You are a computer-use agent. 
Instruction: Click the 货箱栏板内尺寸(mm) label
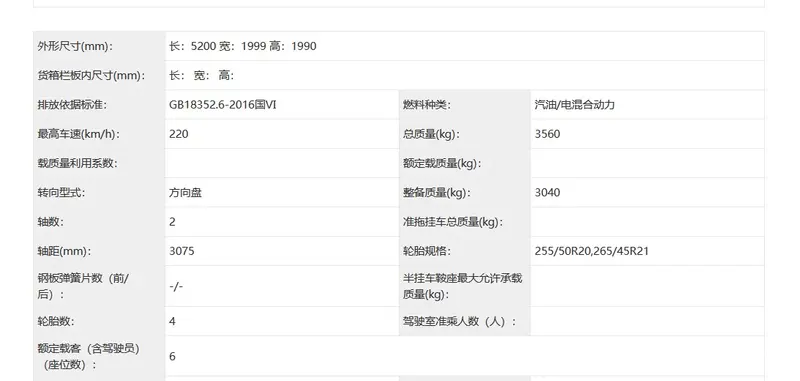point(91,76)
